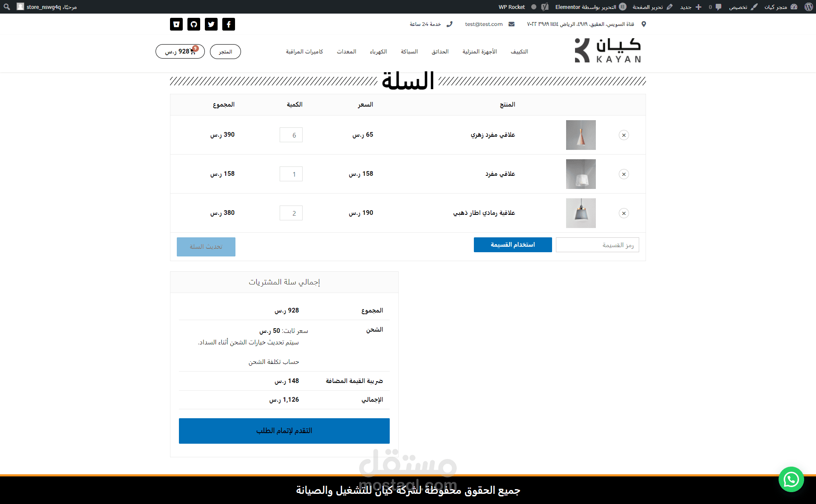Click the رمز القسيمة coupon field
This screenshot has height=504, width=816.
pos(597,245)
